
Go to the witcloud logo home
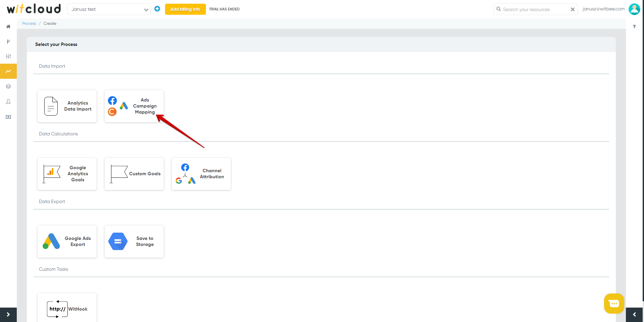(34, 9)
